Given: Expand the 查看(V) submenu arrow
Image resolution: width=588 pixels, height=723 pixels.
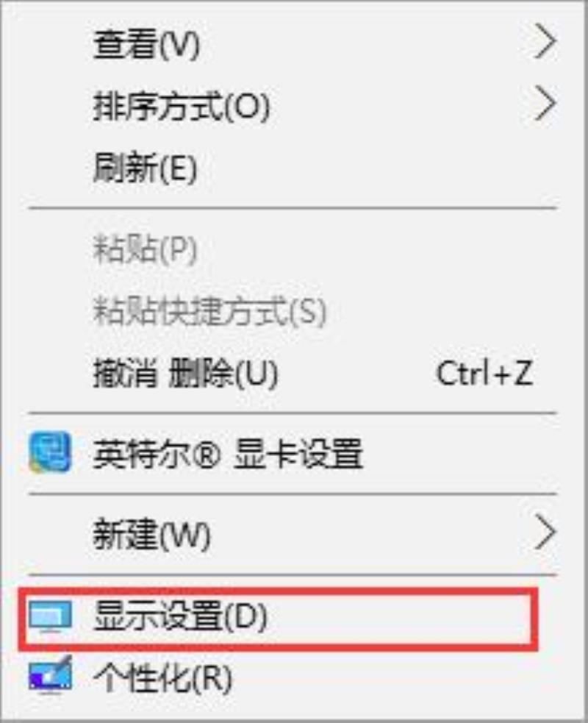Looking at the screenshot, I should [x=545, y=43].
